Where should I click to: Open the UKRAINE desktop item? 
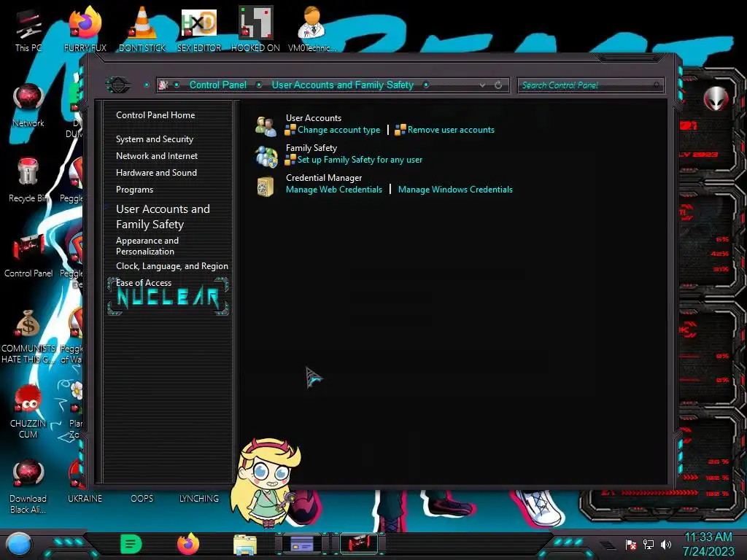click(85, 498)
